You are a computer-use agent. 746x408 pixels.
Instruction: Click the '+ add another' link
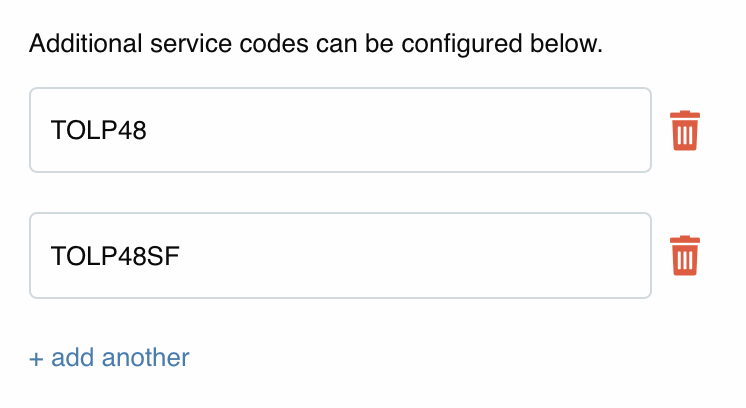coord(110,357)
